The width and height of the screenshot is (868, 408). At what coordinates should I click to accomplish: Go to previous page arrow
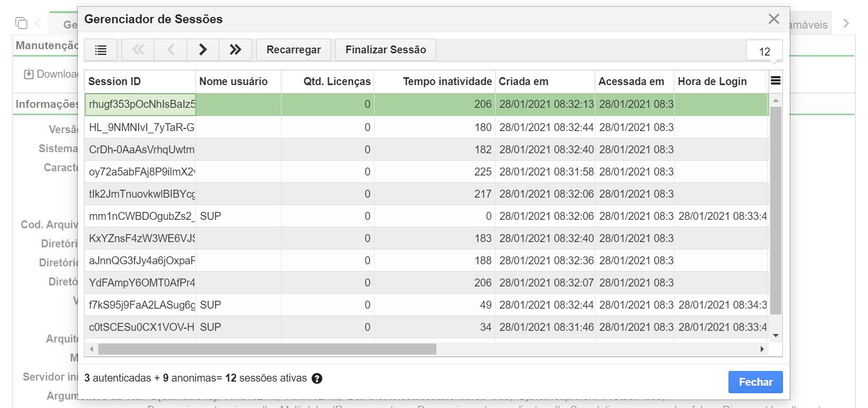tap(171, 50)
